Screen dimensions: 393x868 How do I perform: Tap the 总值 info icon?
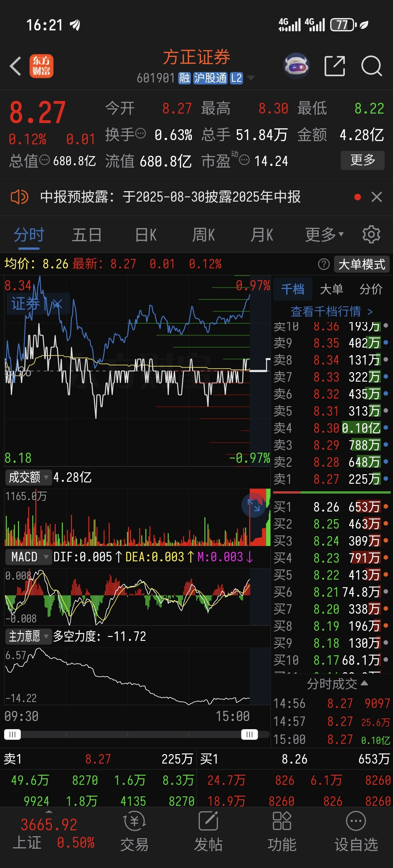click(x=45, y=160)
